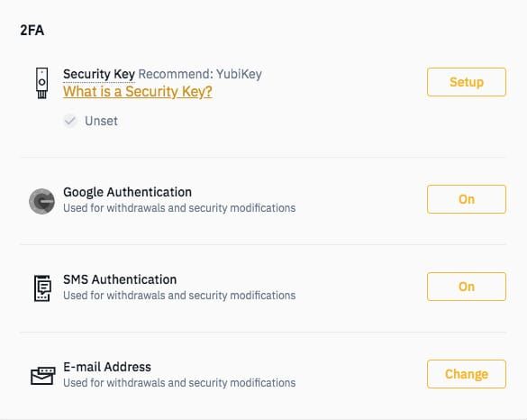Open the 'What is a Security Key?' link
The height and width of the screenshot is (420, 527).
(138, 91)
